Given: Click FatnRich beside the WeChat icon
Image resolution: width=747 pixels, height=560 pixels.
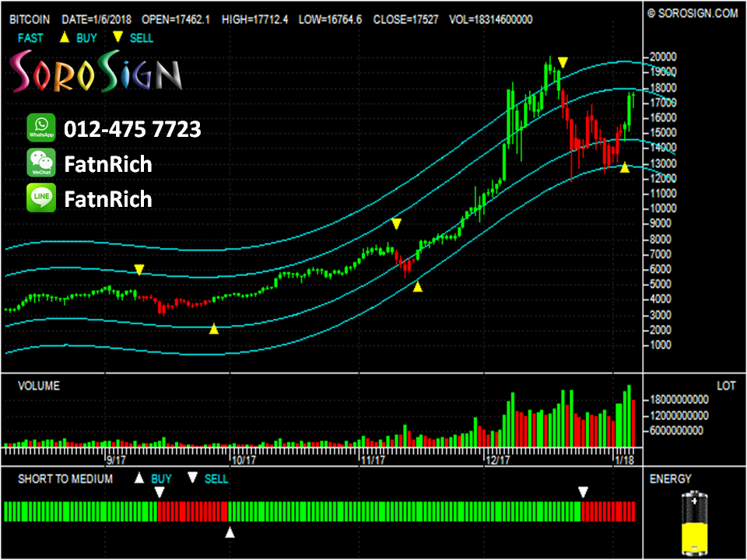Looking at the screenshot, I should (108, 164).
